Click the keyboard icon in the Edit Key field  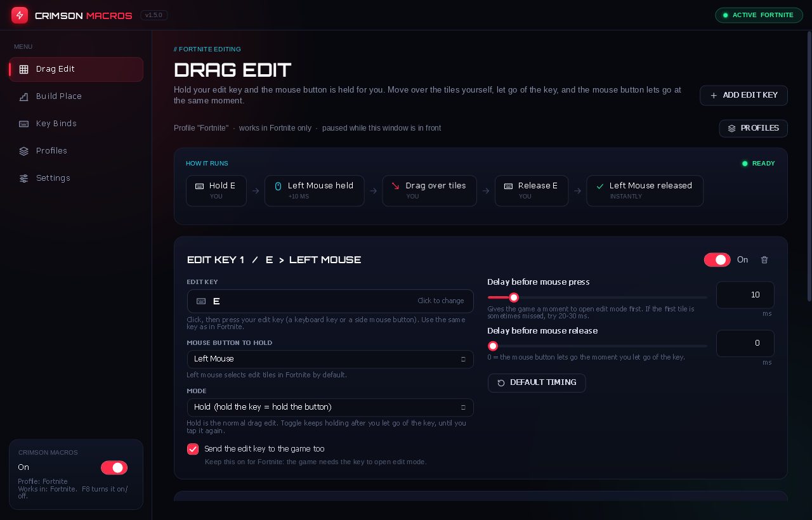(x=201, y=301)
